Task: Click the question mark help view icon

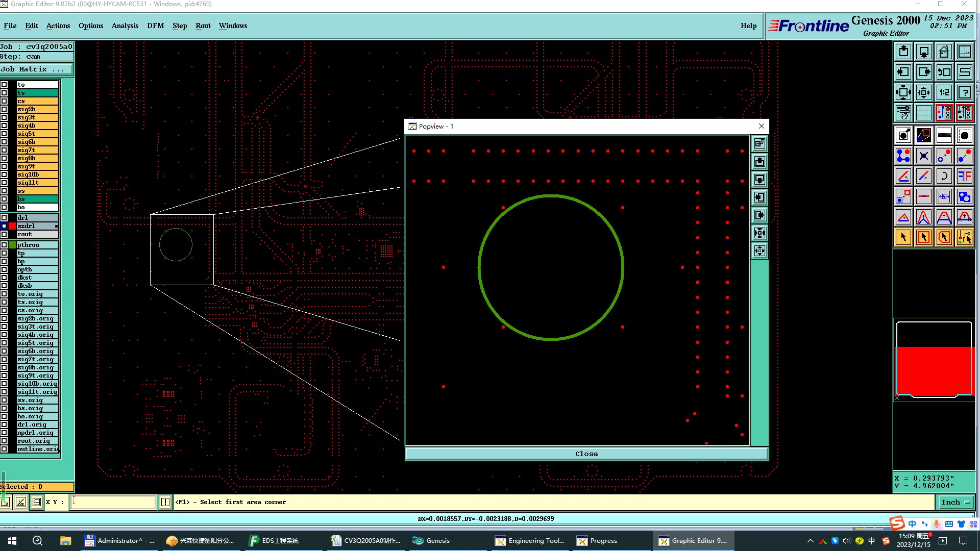Action: (x=964, y=92)
